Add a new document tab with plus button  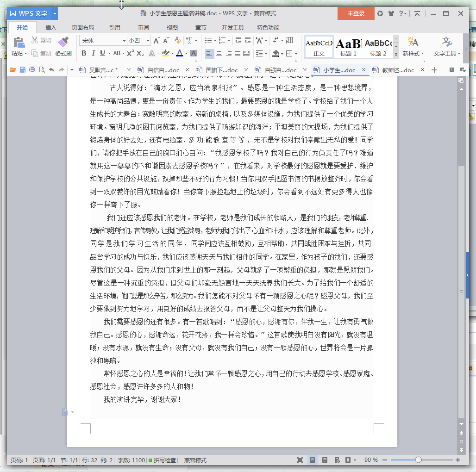click(x=434, y=70)
